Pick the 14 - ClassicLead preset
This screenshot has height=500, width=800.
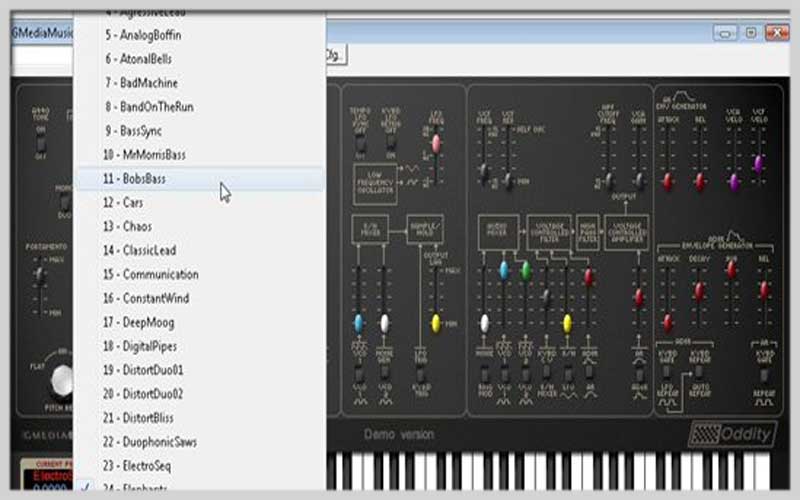199,251
